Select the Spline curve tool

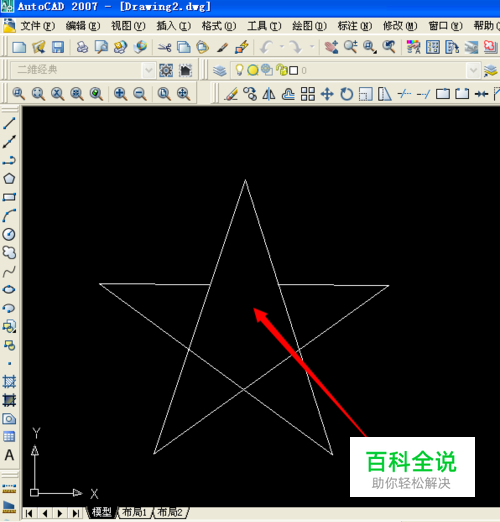(x=9, y=271)
